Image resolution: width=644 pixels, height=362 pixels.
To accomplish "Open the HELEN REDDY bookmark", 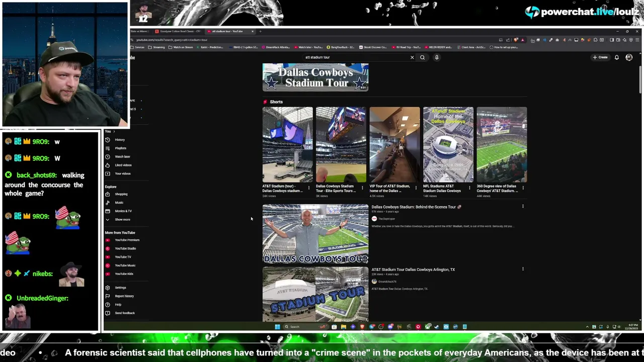I will coord(439,47).
